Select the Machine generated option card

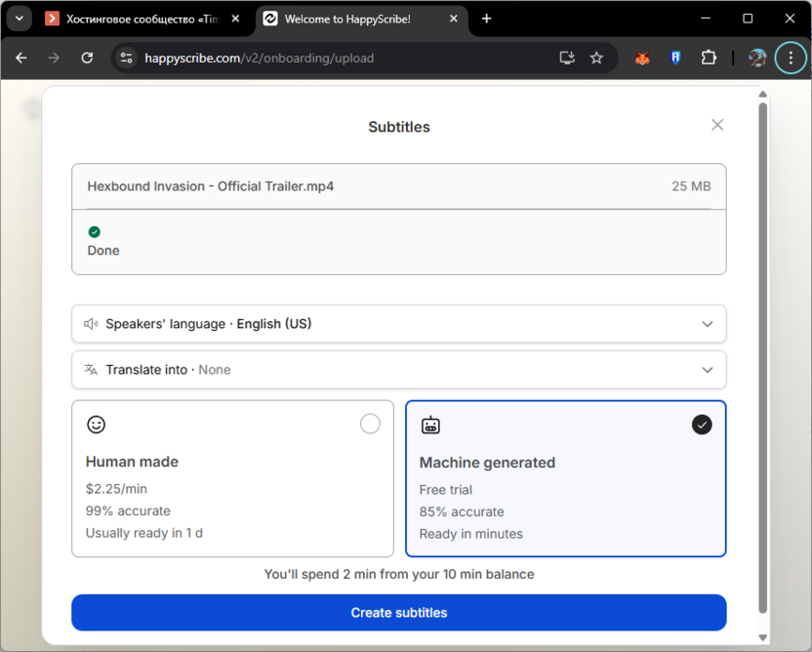565,478
